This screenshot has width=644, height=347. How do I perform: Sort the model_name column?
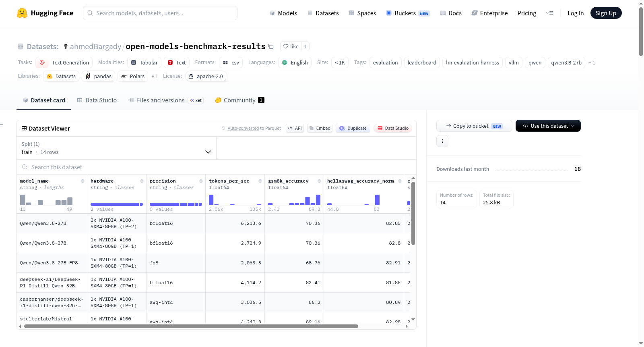83,181
